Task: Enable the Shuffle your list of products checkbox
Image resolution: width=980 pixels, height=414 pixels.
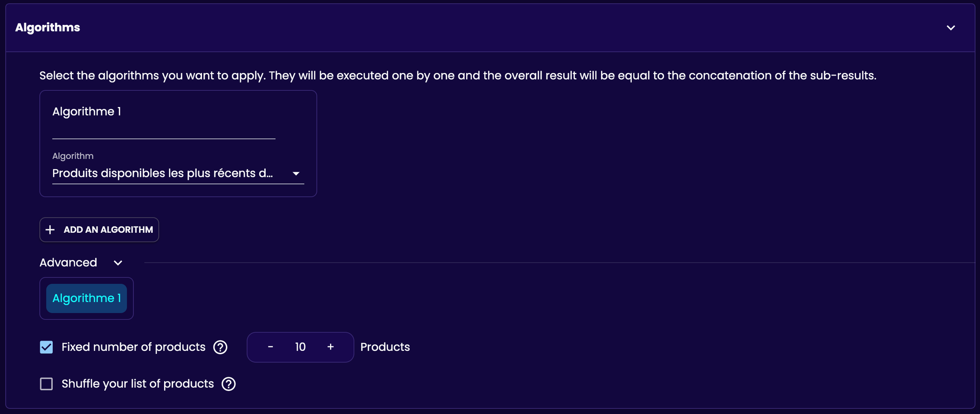Action: [x=46, y=384]
